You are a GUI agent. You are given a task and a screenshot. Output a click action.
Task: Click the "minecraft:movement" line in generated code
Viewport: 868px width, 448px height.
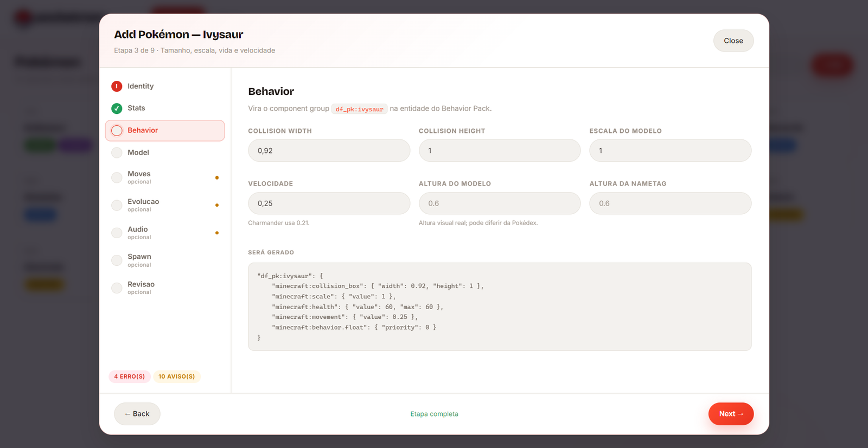pyautogui.click(x=344, y=317)
